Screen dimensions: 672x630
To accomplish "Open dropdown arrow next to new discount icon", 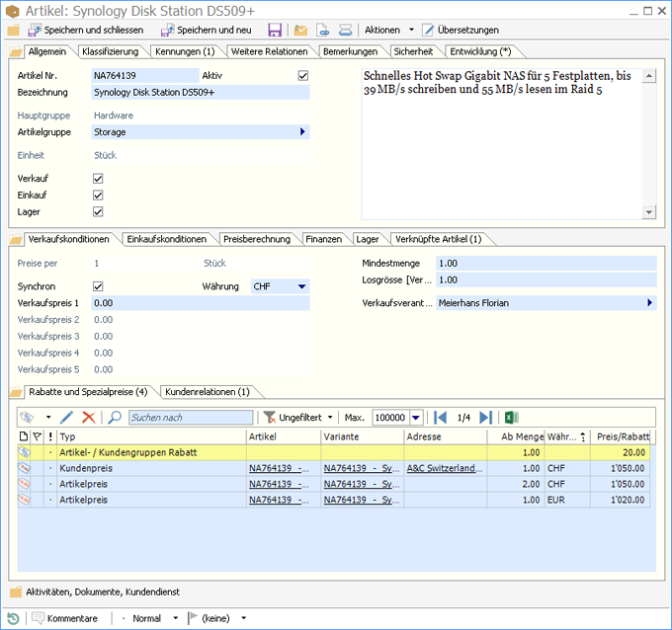I will [x=48, y=417].
